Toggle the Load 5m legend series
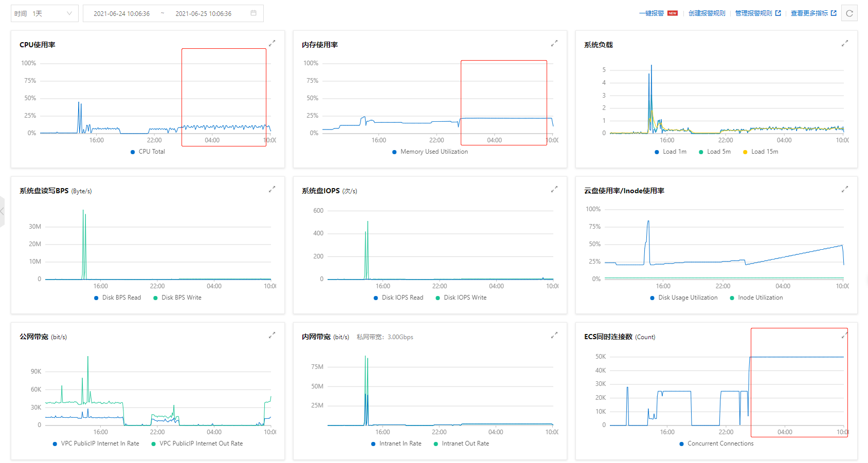Screen dimensions: 868x463 715,152
